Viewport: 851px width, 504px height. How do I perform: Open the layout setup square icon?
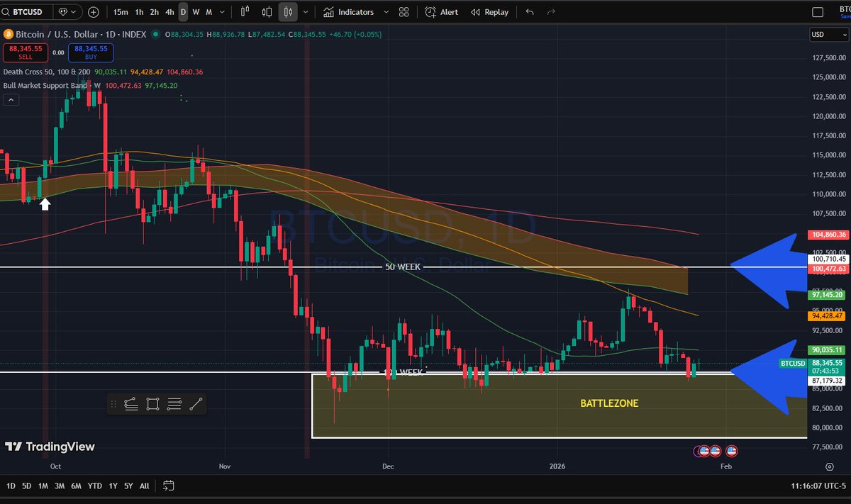pos(818,12)
